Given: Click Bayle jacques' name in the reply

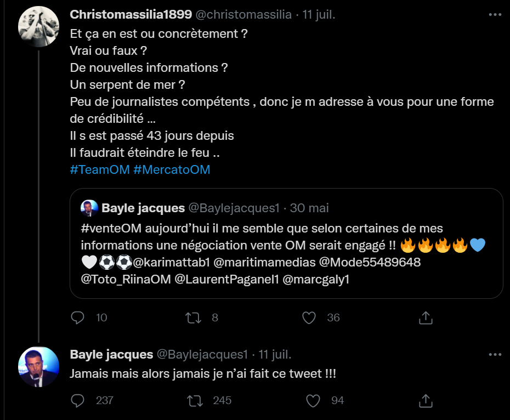Looking at the screenshot, I should (x=111, y=354).
